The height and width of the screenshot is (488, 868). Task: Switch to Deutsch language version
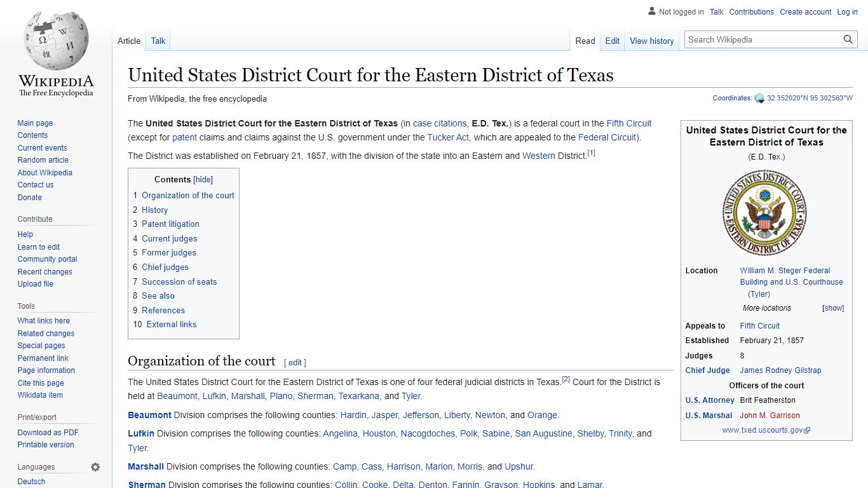[31, 482]
